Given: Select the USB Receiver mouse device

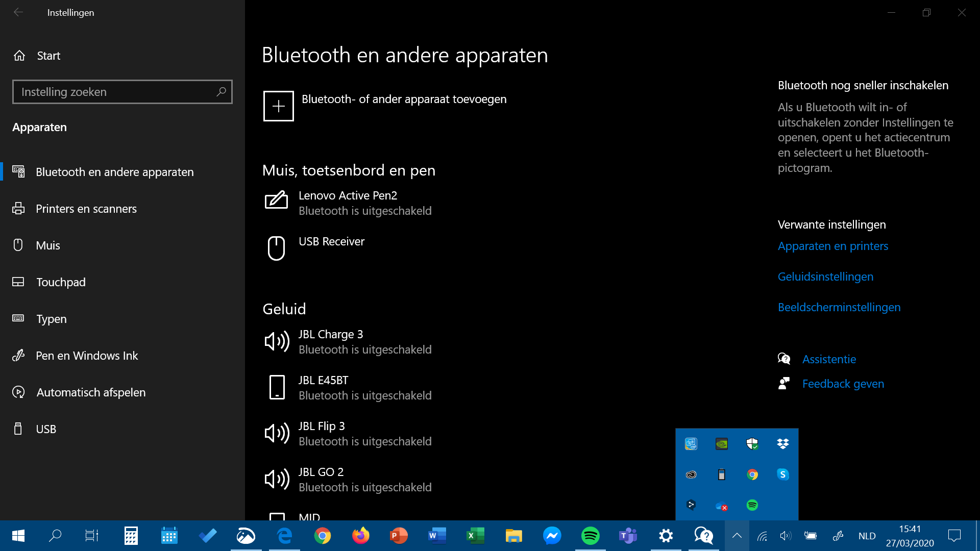Looking at the screenshot, I should tap(331, 242).
